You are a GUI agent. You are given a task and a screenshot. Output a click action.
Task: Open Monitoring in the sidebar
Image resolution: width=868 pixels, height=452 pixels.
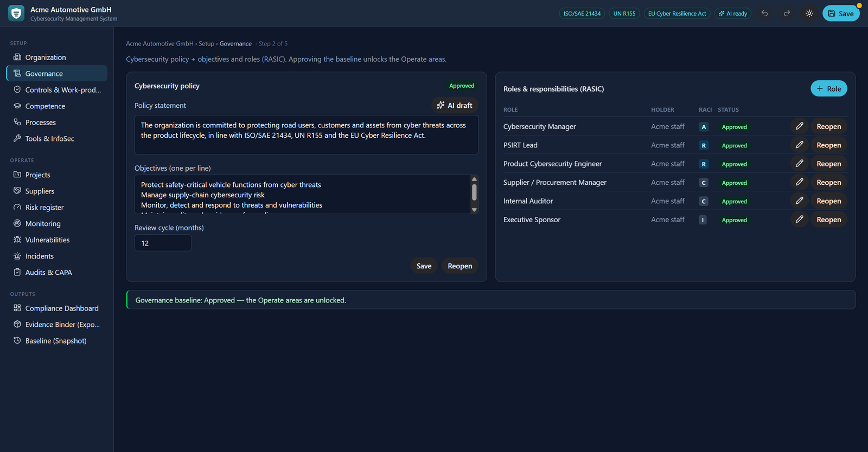(x=57, y=224)
